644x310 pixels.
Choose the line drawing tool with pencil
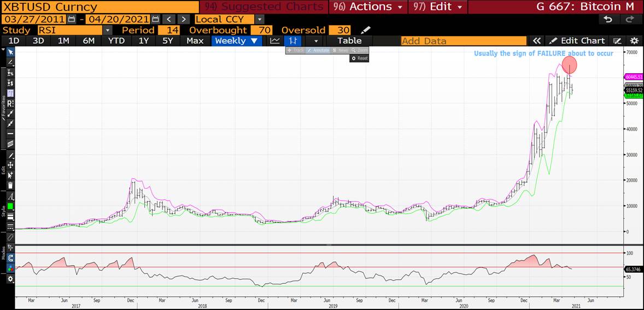tap(11, 62)
